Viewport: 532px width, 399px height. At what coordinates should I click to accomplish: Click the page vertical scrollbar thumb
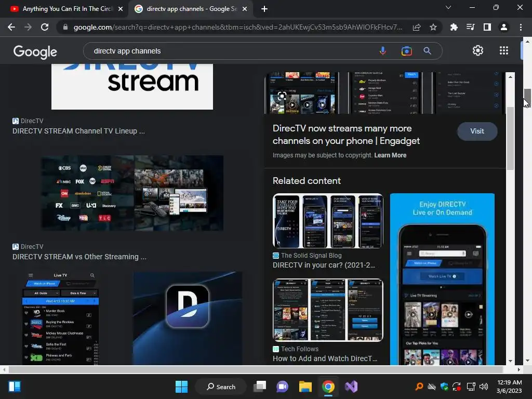[x=527, y=98]
